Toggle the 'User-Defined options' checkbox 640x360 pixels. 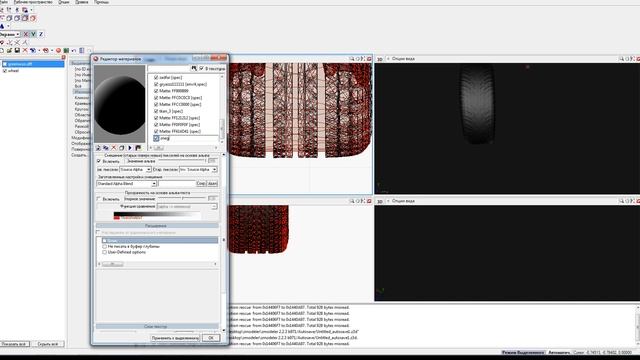[x=104, y=252]
